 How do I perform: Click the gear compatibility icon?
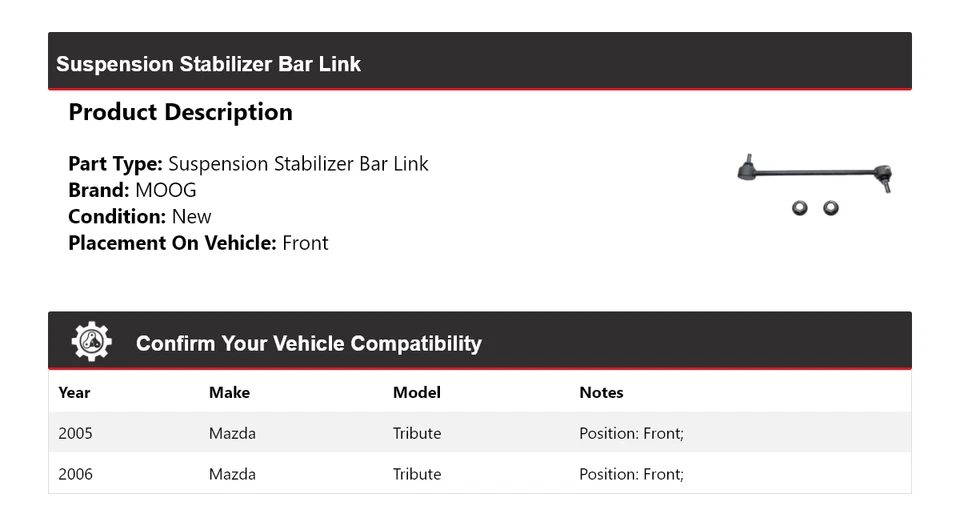coord(91,342)
